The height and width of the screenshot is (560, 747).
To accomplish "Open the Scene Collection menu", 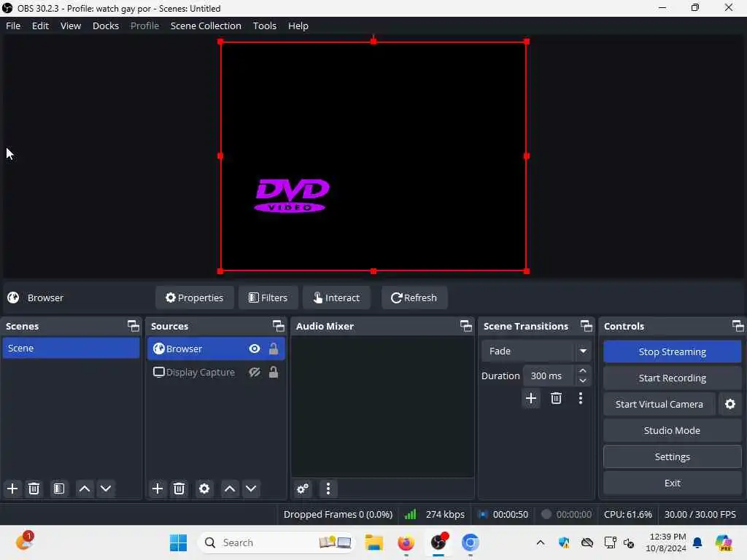I will [206, 26].
